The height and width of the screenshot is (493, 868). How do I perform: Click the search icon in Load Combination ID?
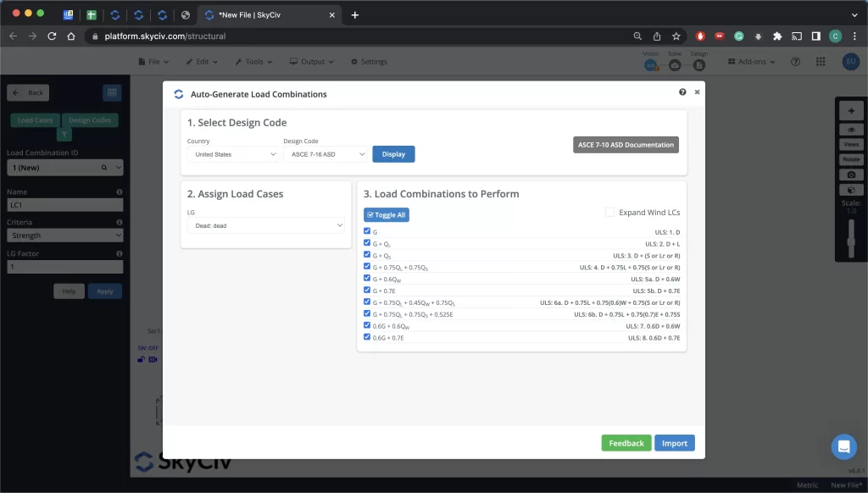(104, 168)
